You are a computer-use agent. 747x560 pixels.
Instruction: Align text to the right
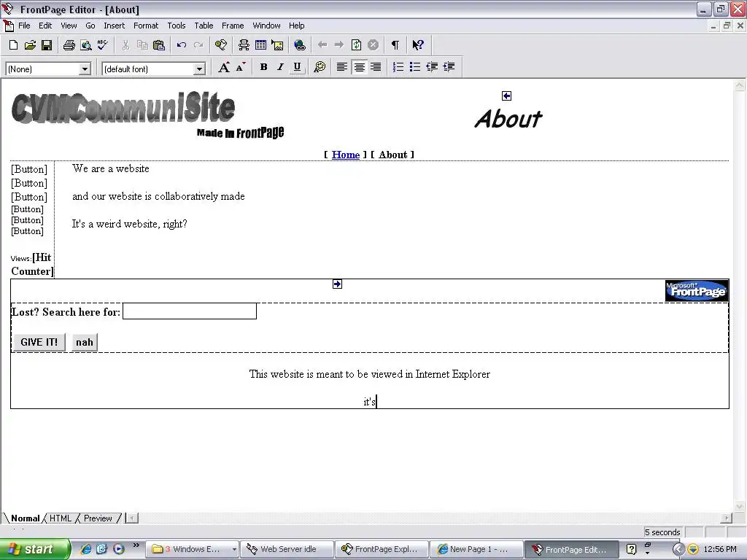(376, 67)
